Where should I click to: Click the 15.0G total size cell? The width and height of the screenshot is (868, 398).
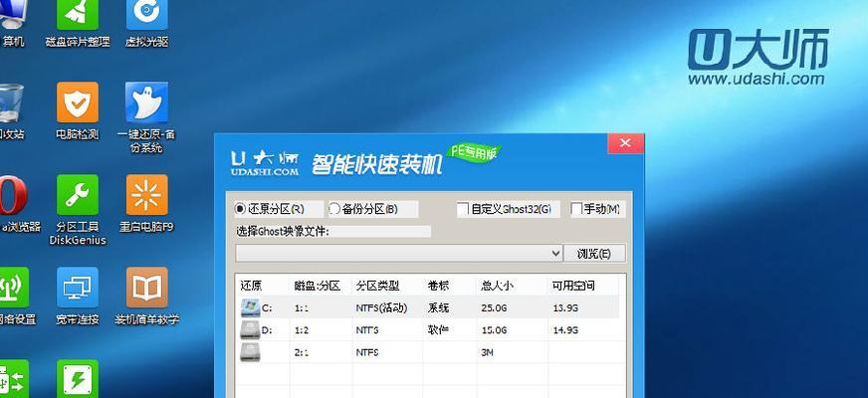point(495,330)
